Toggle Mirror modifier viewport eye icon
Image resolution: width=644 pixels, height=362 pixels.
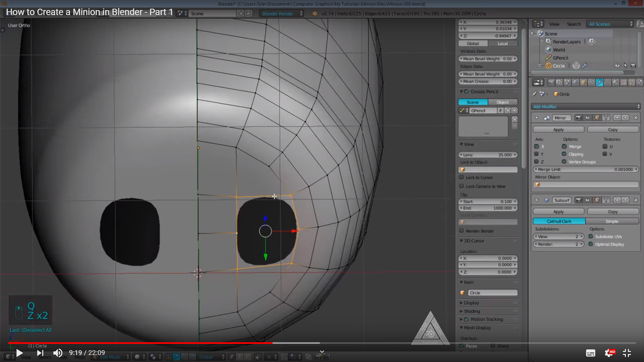pyautogui.click(x=588, y=118)
